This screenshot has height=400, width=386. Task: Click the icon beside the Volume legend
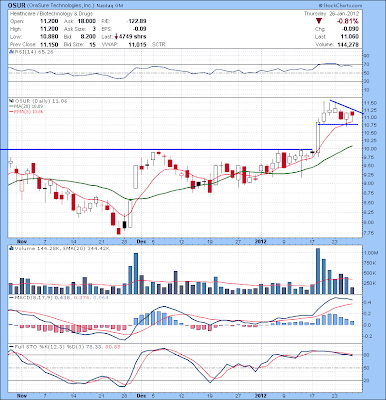(x=11, y=248)
